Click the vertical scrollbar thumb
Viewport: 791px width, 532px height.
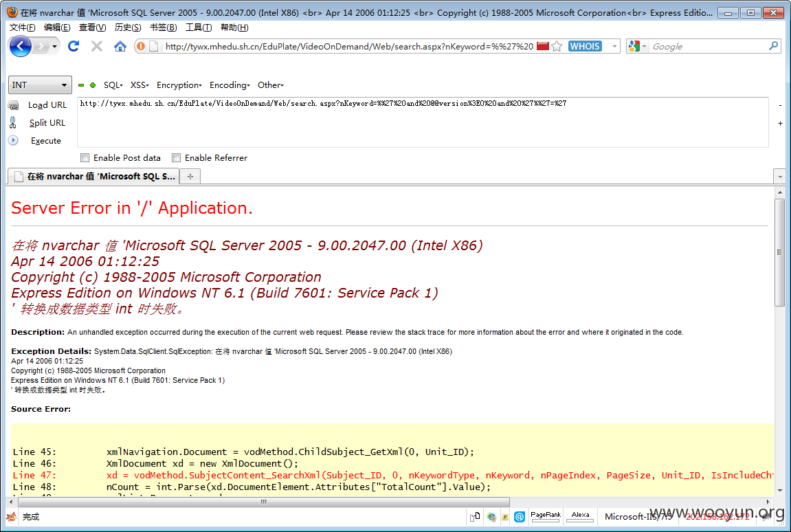pyautogui.click(x=779, y=252)
